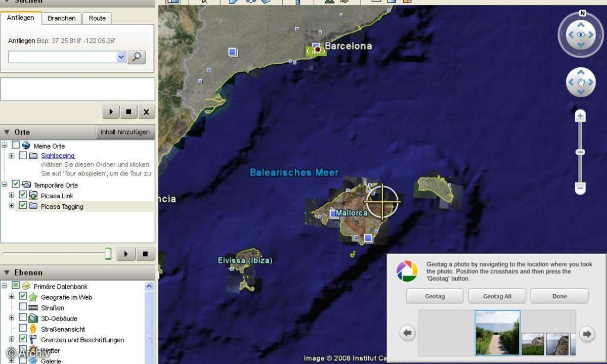Move map up with hand joystick arrow
Image resolution: width=607 pixels, height=364 pixels.
tap(581, 72)
